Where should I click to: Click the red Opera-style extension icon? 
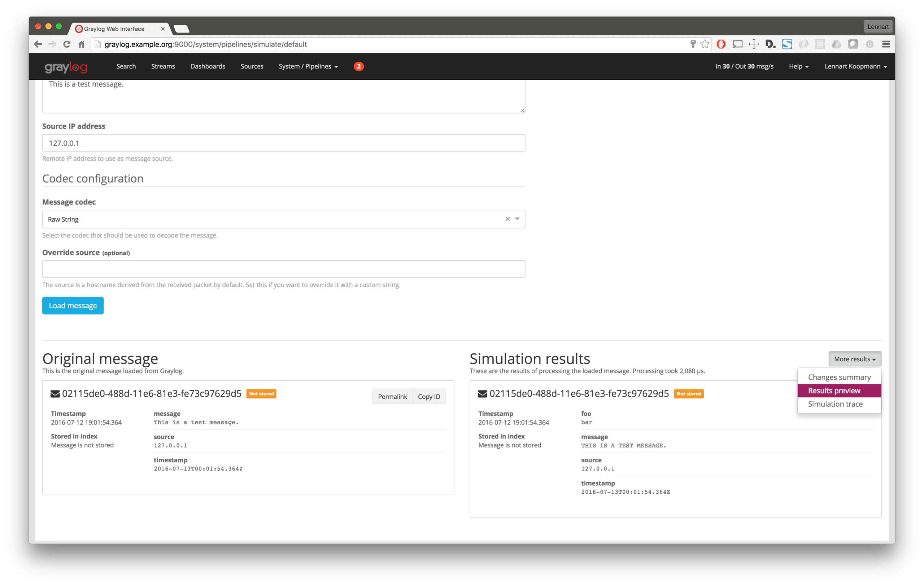point(721,44)
